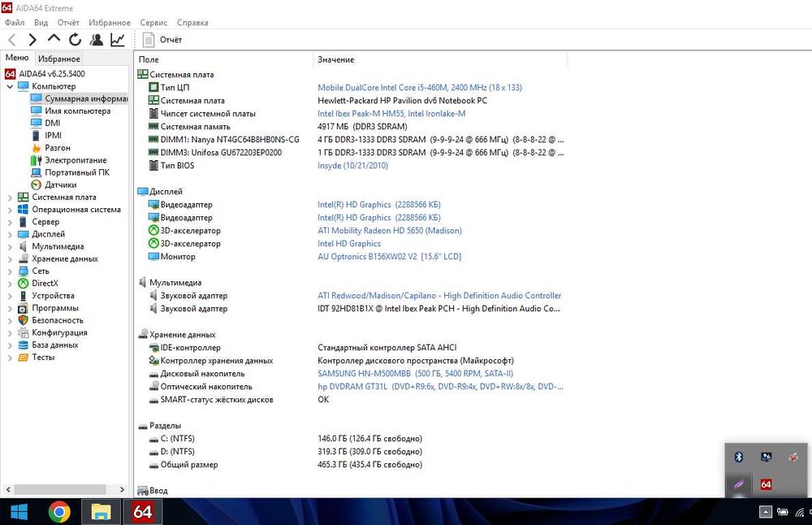
Task: Open the Сервис menu
Action: click(x=153, y=22)
